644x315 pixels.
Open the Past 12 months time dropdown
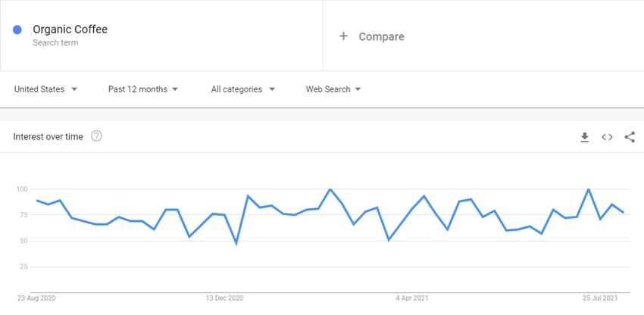[143, 89]
